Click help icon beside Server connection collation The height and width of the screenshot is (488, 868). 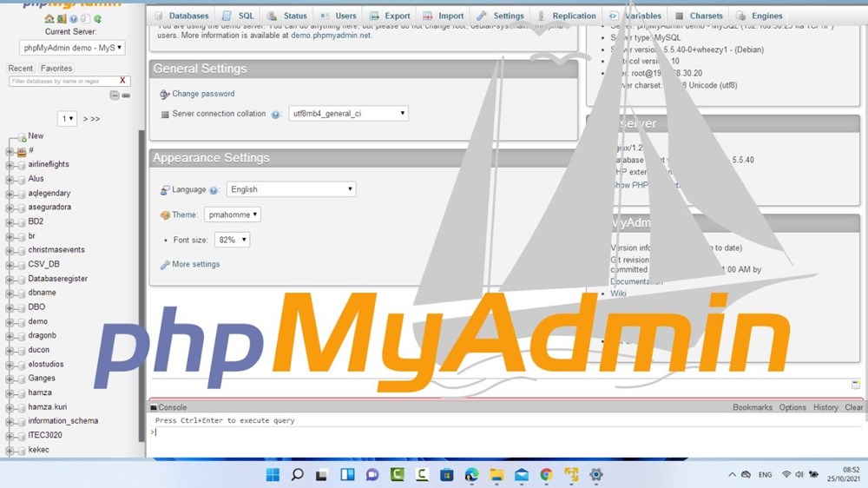[275, 114]
